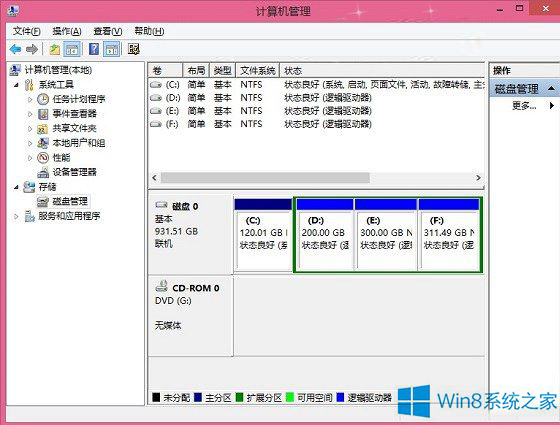Click the Forward arrow toolbar icon

pos(32,49)
